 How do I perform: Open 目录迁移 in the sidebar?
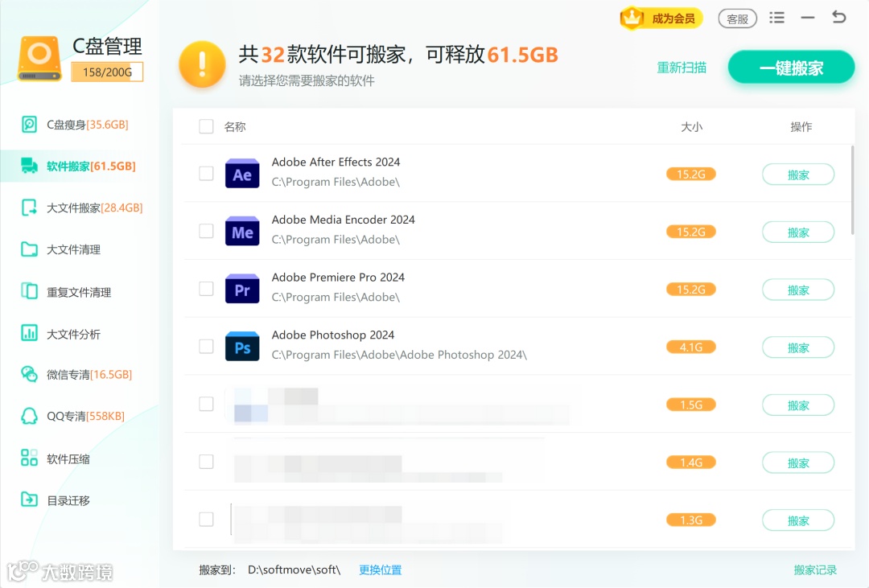(79, 500)
